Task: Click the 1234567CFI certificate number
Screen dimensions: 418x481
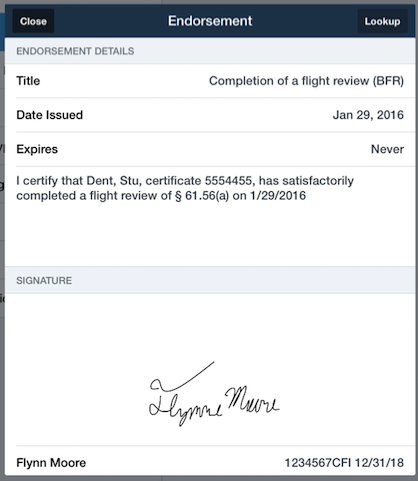Action: (317, 463)
